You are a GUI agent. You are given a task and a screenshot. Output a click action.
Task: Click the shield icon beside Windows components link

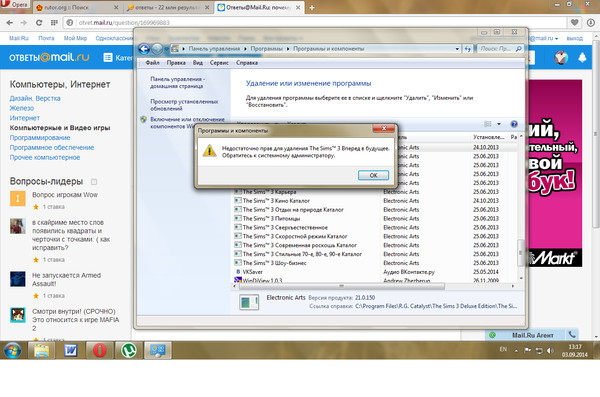click(143, 119)
